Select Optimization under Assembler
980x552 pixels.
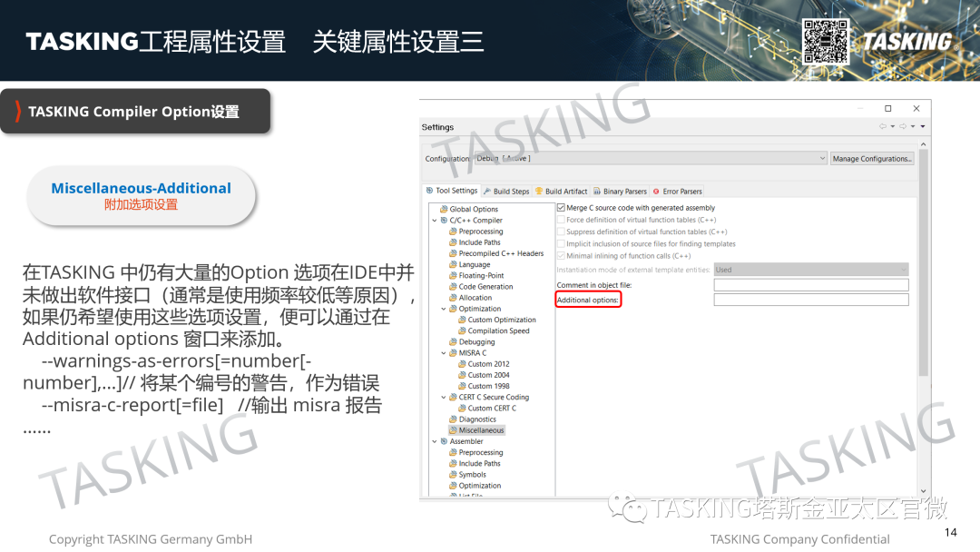point(479,486)
